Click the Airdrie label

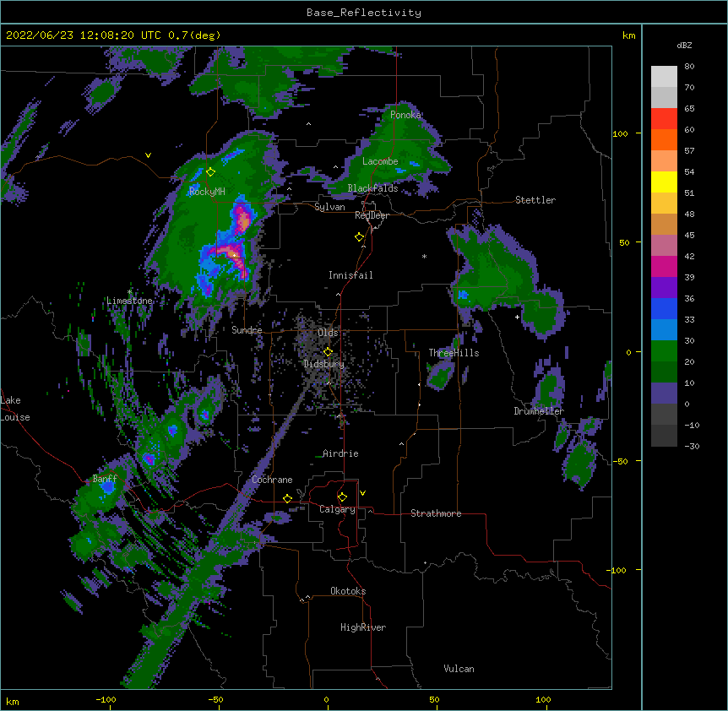[x=340, y=453]
